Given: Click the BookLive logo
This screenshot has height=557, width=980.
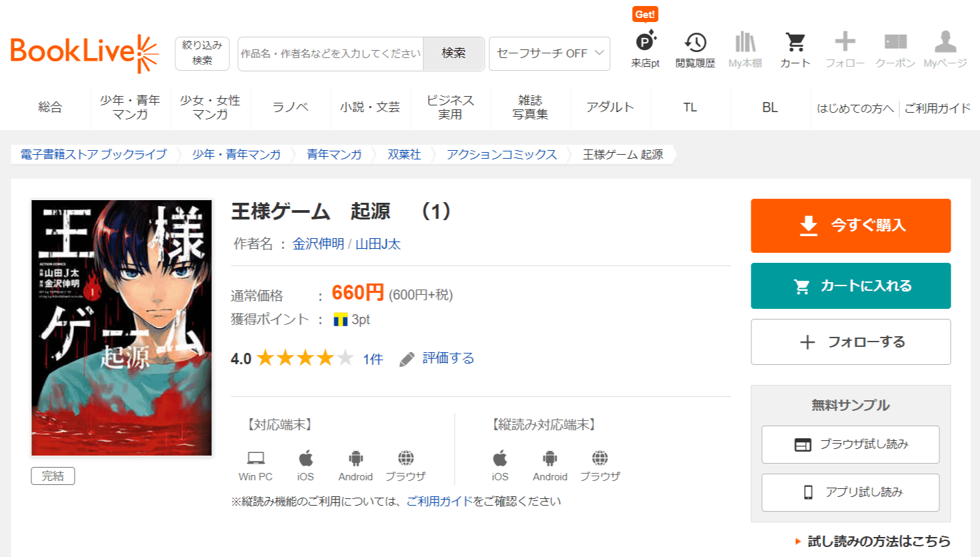Looking at the screenshot, I should (85, 52).
